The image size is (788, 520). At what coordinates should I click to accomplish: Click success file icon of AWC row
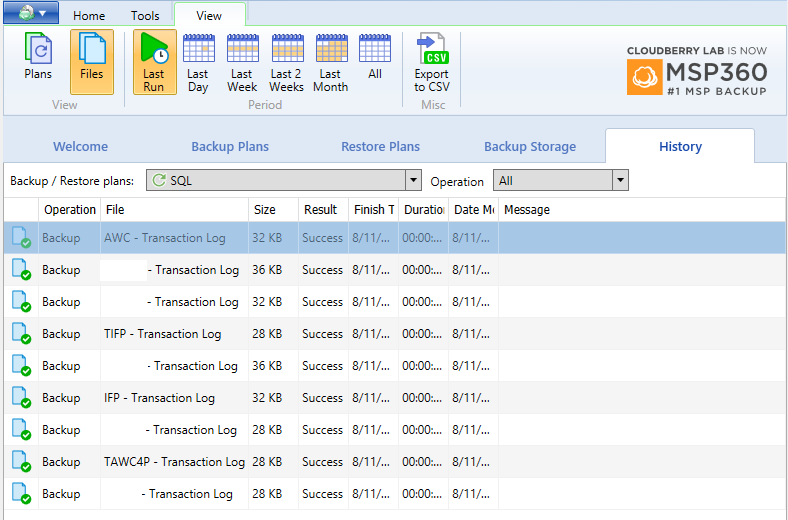pyautogui.click(x=21, y=238)
